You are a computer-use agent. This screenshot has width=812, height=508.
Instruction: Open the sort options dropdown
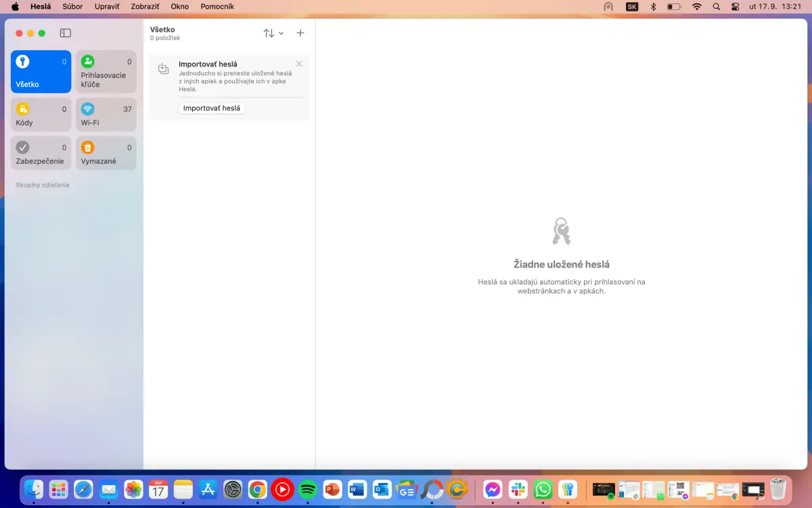tap(273, 33)
